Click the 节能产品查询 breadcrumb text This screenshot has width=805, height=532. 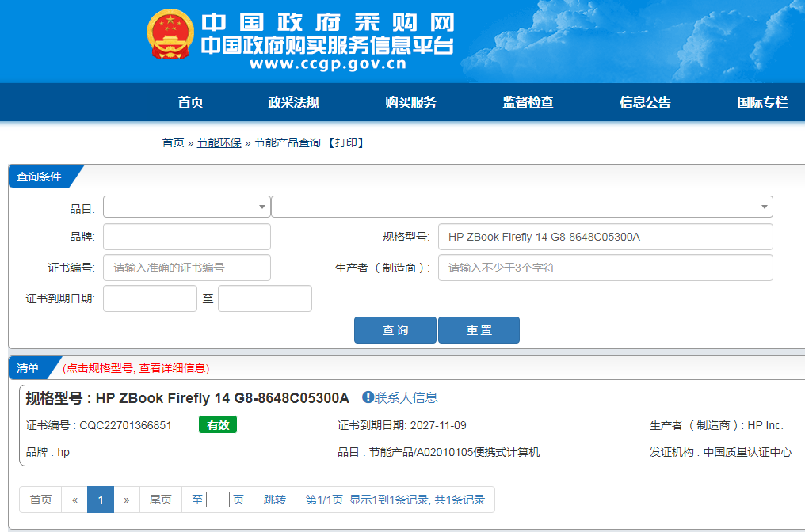[287, 142]
